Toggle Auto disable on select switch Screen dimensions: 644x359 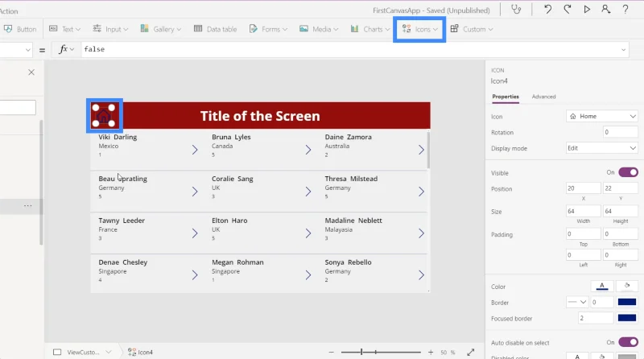click(x=628, y=342)
